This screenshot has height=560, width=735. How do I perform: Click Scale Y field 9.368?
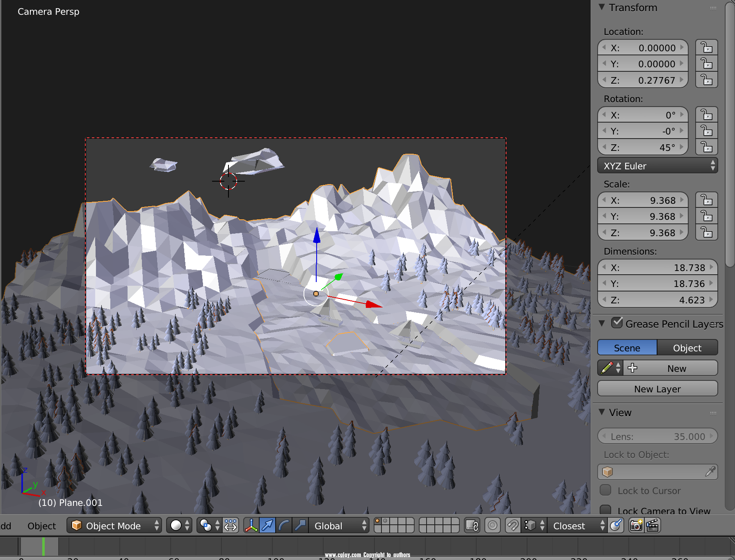click(643, 216)
